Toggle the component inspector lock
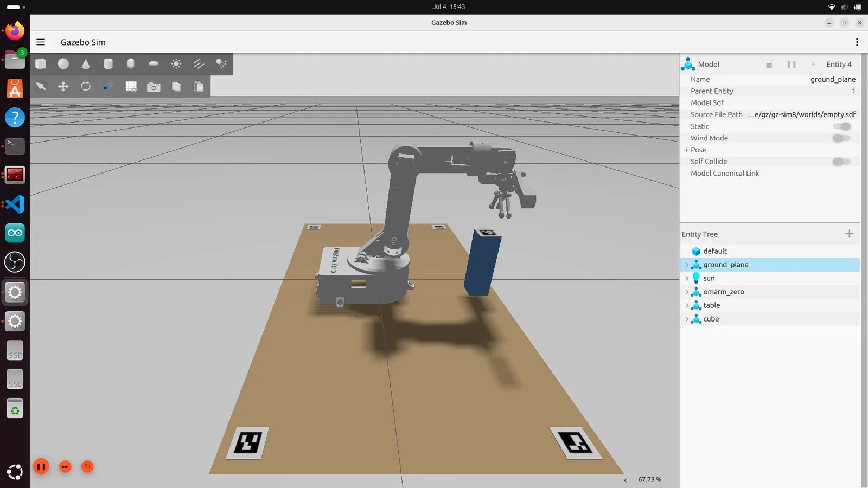The height and width of the screenshot is (488, 868). (769, 65)
